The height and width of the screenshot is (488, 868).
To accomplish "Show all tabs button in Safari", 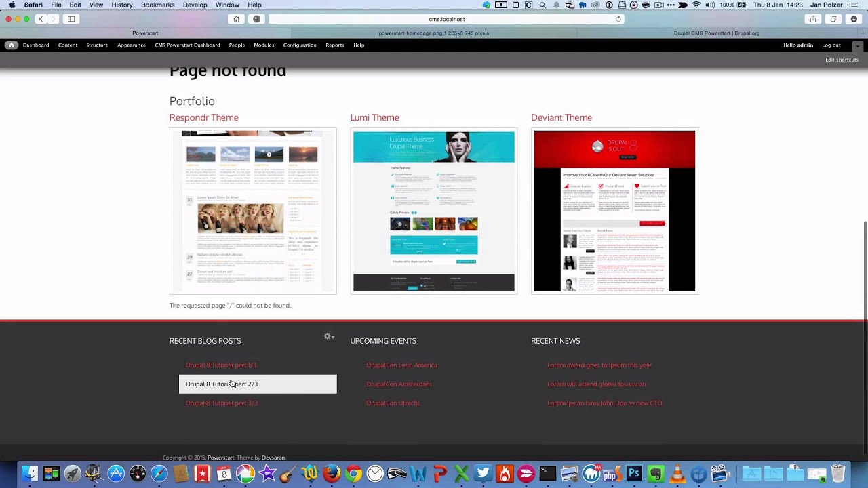I will coord(833,19).
